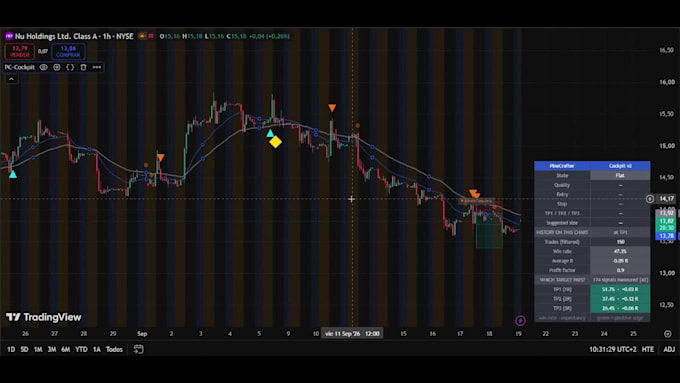This screenshot has width=680, height=383.
Task: Click the 16,50 price axis value
Action: 667,50
